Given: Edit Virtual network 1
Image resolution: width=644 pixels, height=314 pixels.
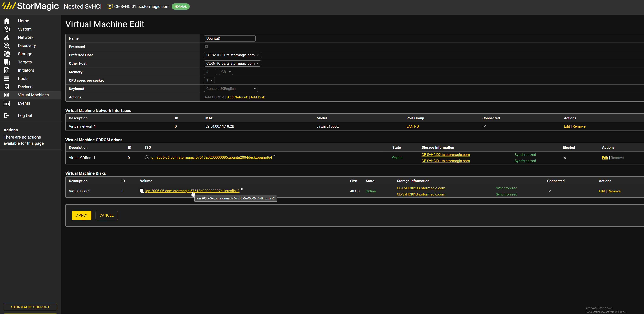Looking at the screenshot, I should (567, 127).
